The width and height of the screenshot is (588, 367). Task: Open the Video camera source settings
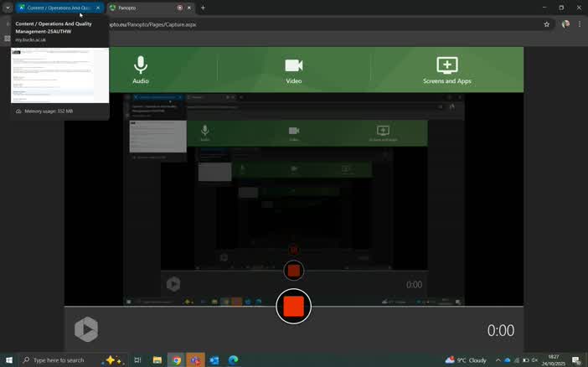tap(294, 70)
